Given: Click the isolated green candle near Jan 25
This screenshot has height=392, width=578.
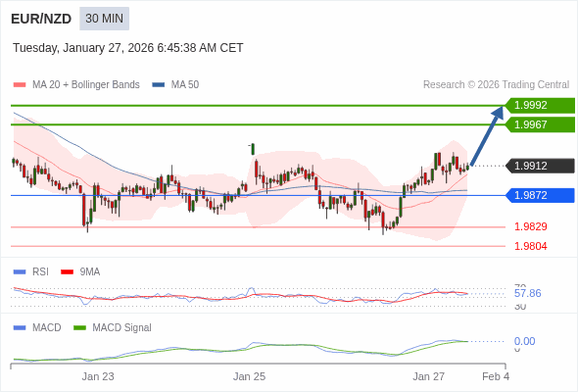Looking at the screenshot, I should (x=253, y=149).
